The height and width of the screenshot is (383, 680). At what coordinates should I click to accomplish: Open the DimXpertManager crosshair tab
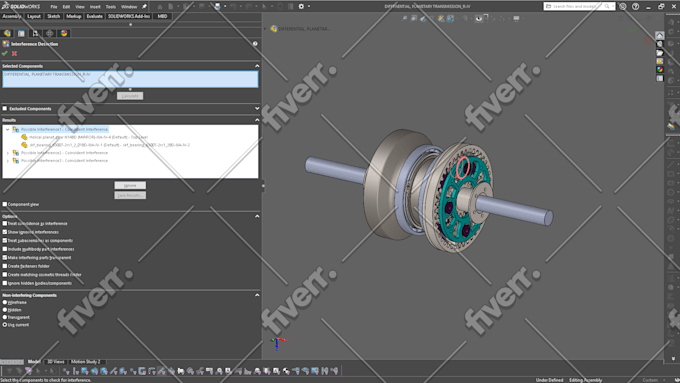tap(50, 33)
